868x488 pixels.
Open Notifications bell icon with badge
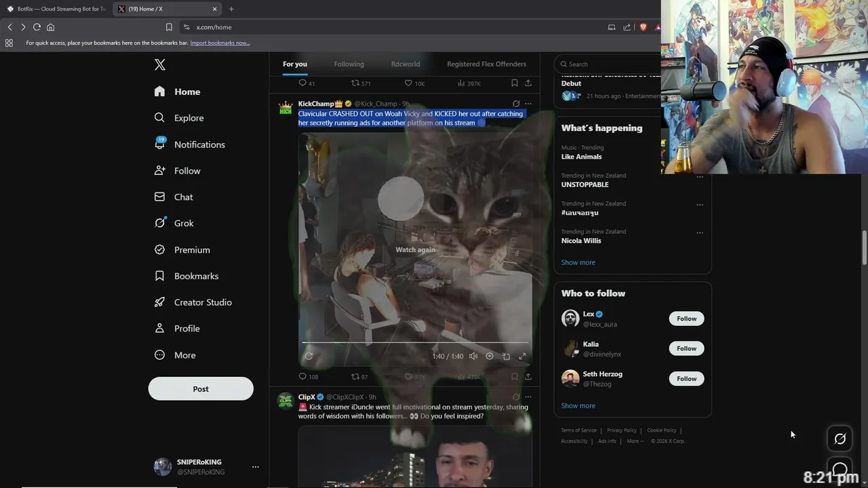click(x=159, y=144)
